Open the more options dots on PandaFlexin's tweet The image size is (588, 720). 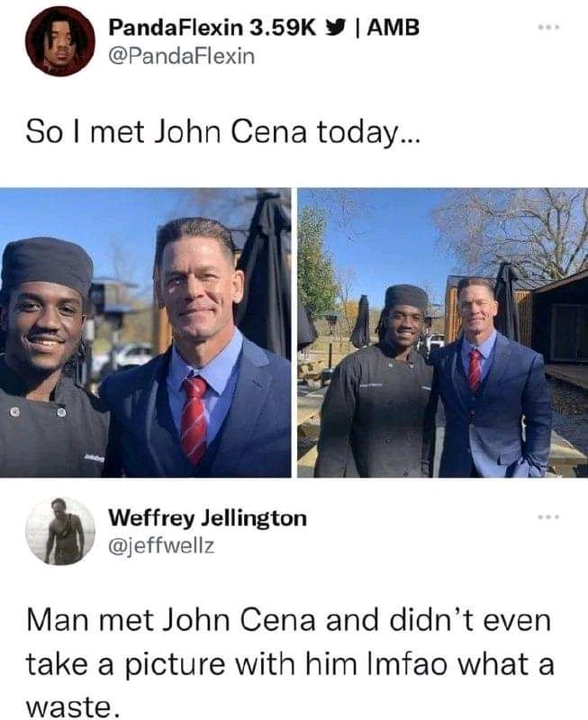549,28
